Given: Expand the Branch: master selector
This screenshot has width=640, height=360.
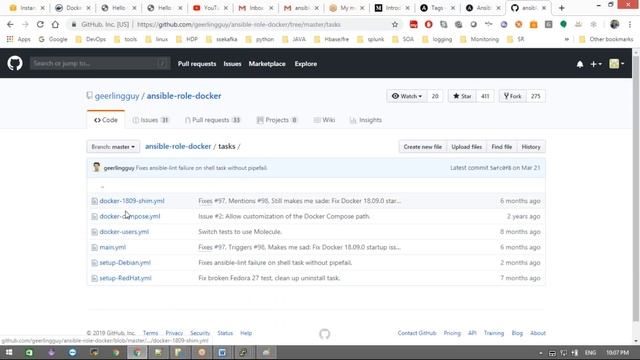Looking at the screenshot, I should pos(113,147).
